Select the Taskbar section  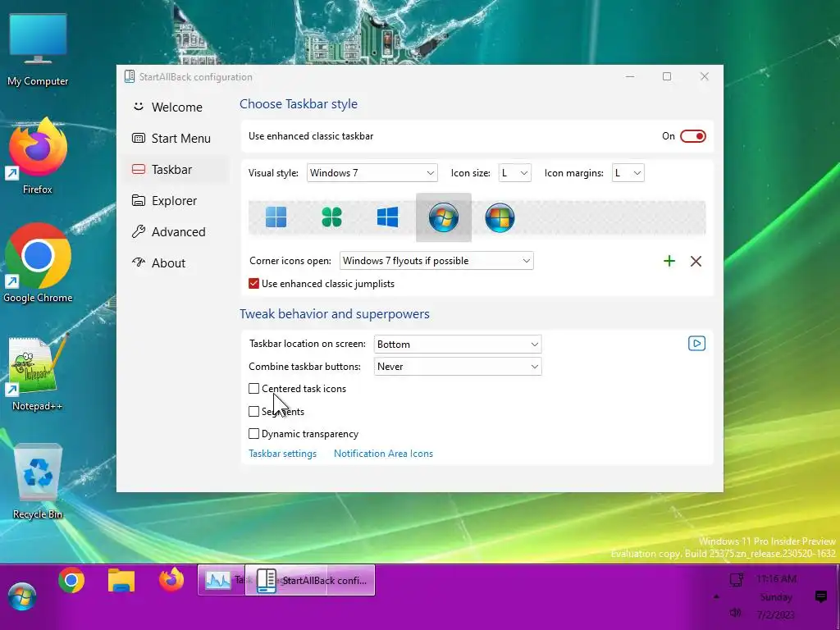pos(176,169)
